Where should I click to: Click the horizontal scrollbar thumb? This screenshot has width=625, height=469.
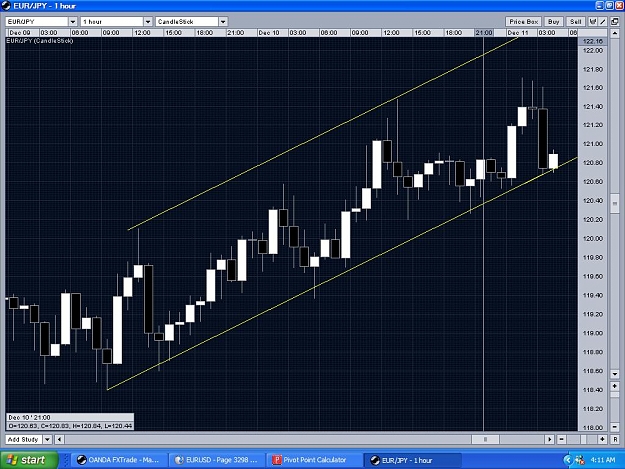click(x=485, y=440)
